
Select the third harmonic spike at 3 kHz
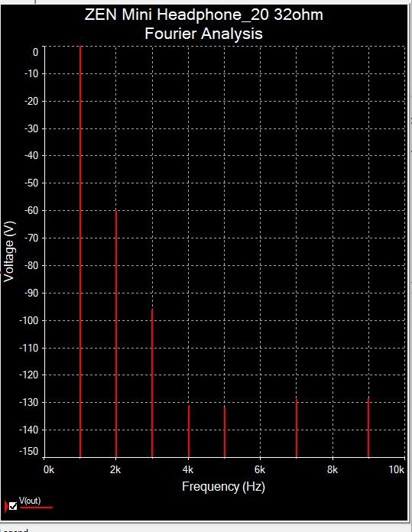coord(152,384)
